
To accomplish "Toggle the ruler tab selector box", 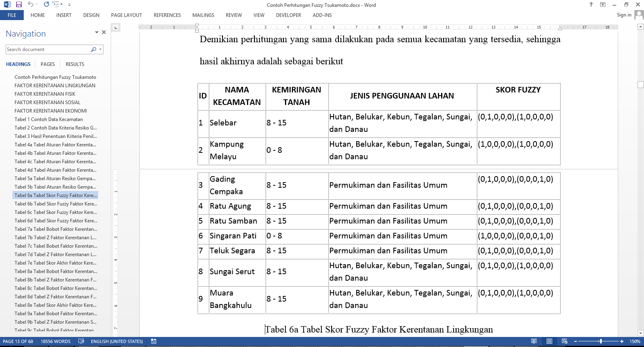I will point(116,27).
